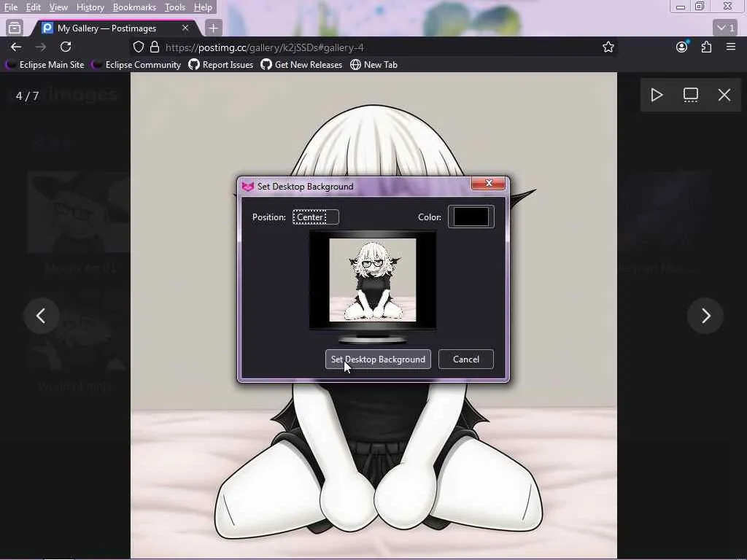Screen dimensions: 747x560
Task: Open the hamburger application menu
Action: (731, 47)
